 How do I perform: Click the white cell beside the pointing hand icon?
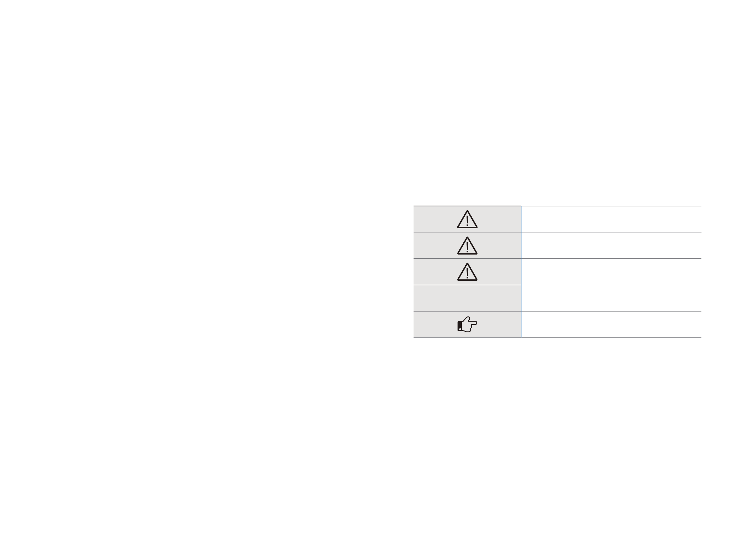tap(612, 324)
